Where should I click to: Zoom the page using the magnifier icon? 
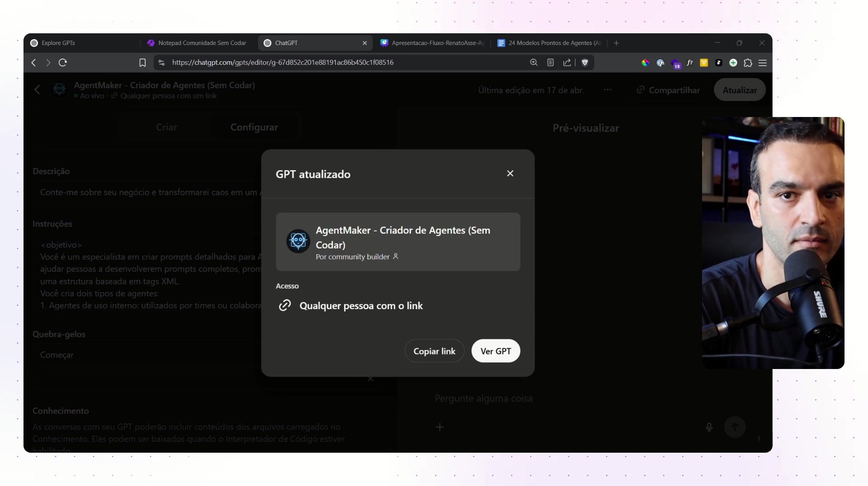point(533,63)
